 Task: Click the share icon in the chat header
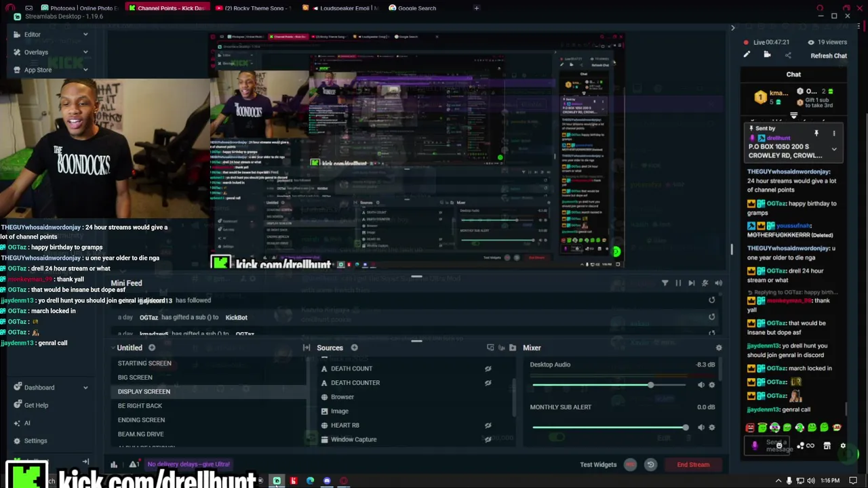click(788, 56)
